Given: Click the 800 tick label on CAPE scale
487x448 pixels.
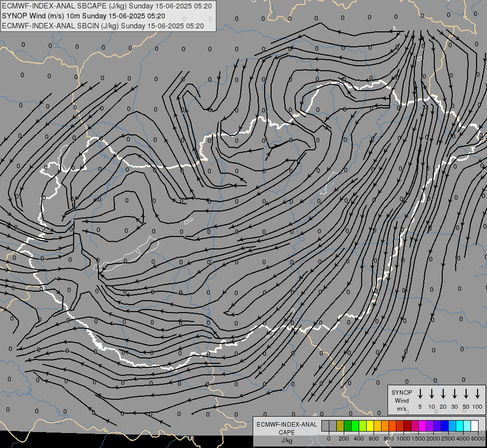Looking at the screenshot, I should tap(389, 439).
